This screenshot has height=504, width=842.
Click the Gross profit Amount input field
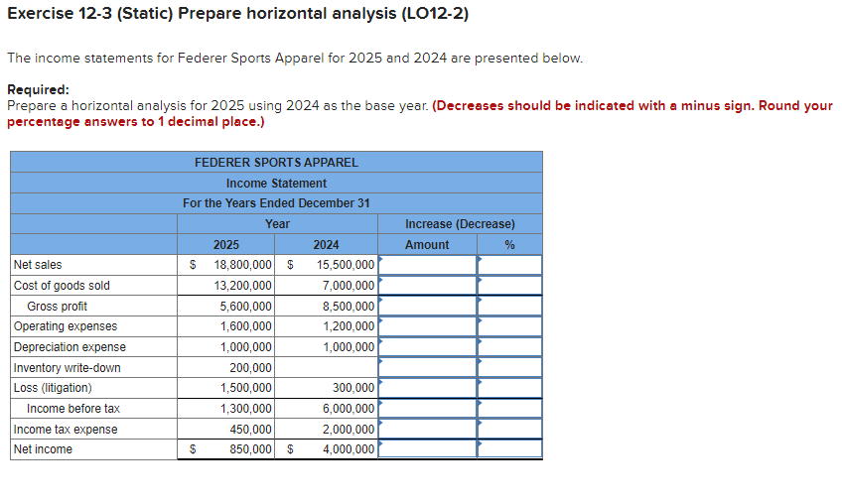pyautogui.click(x=427, y=306)
